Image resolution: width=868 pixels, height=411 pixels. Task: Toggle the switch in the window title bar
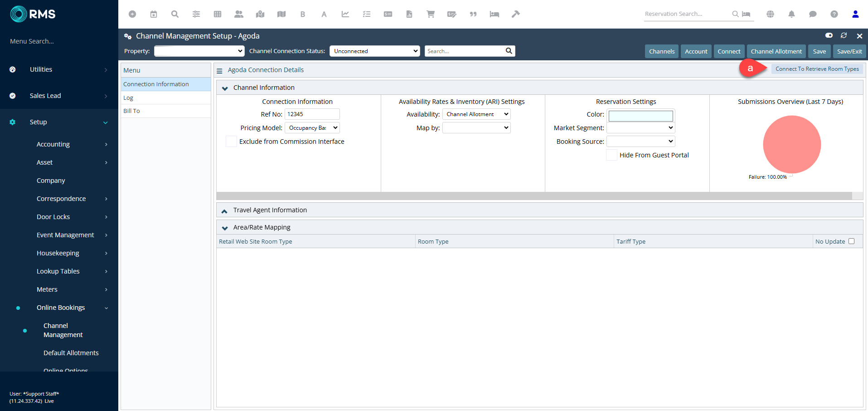coord(829,35)
